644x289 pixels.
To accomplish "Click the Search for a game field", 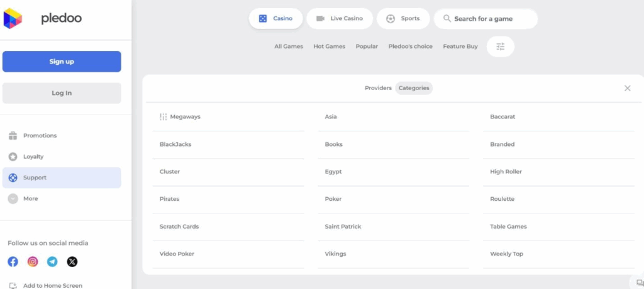I will coord(486,19).
